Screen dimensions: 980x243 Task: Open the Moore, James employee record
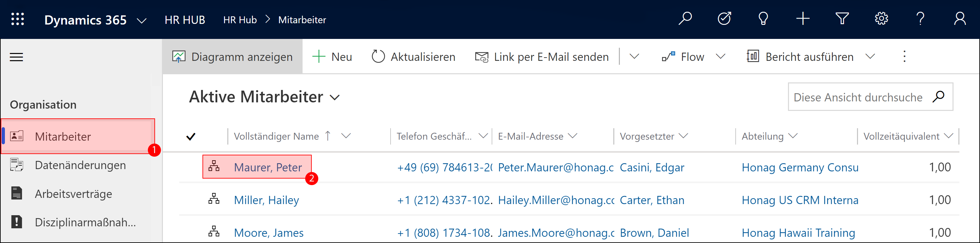point(269,233)
